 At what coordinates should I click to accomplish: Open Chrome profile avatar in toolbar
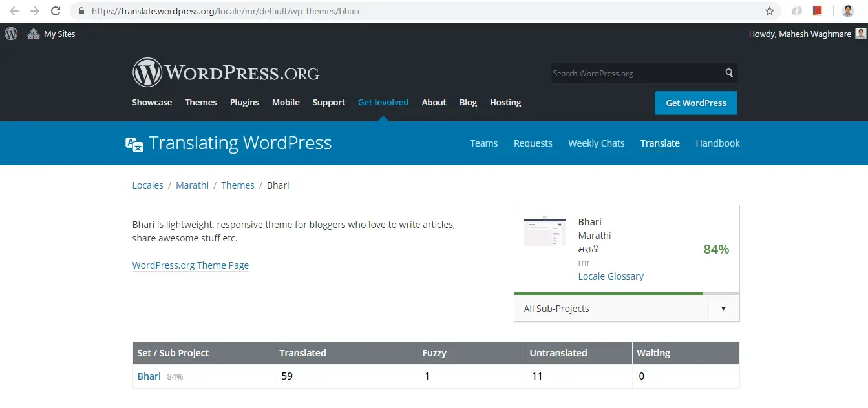[x=848, y=11]
